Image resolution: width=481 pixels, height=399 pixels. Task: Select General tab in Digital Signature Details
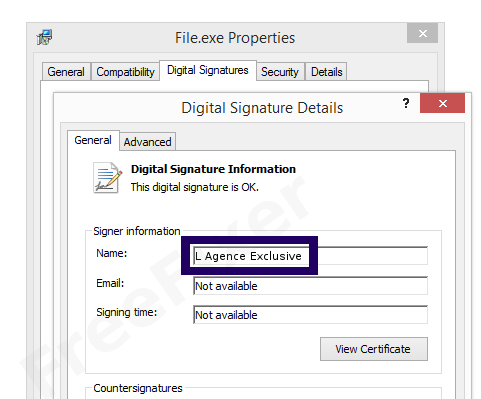[93, 140]
